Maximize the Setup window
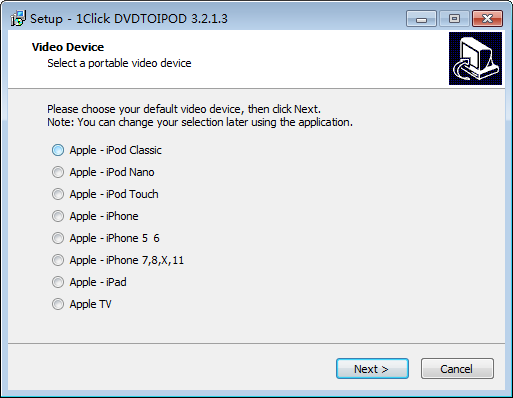This screenshot has width=513, height=398. point(454,18)
